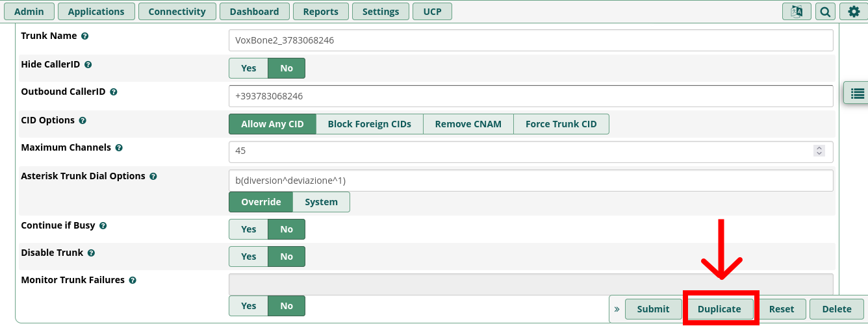This screenshot has width=868, height=326.
Task: Click help icon next to Trunk Name
Action: tap(85, 36)
